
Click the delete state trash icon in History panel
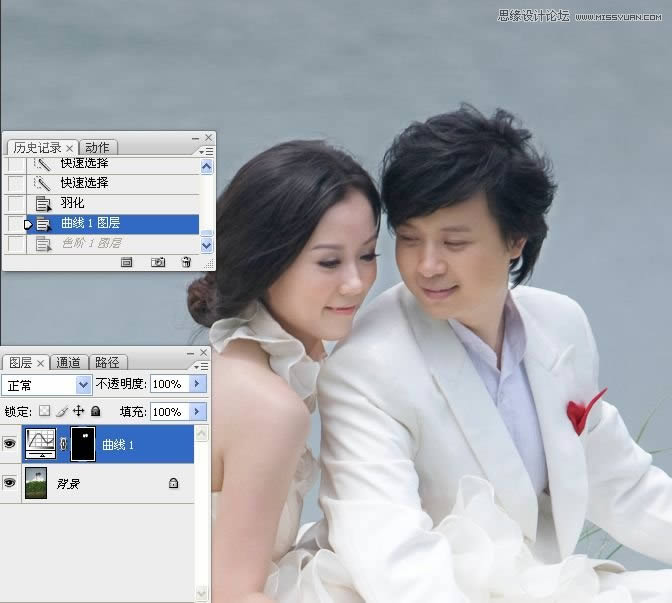tap(186, 262)
